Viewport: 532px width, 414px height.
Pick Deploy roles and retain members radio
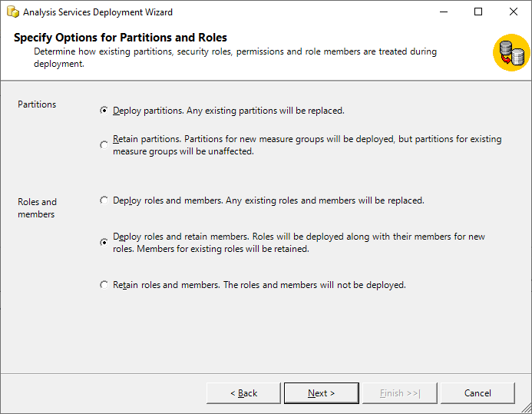pos(104,243)
